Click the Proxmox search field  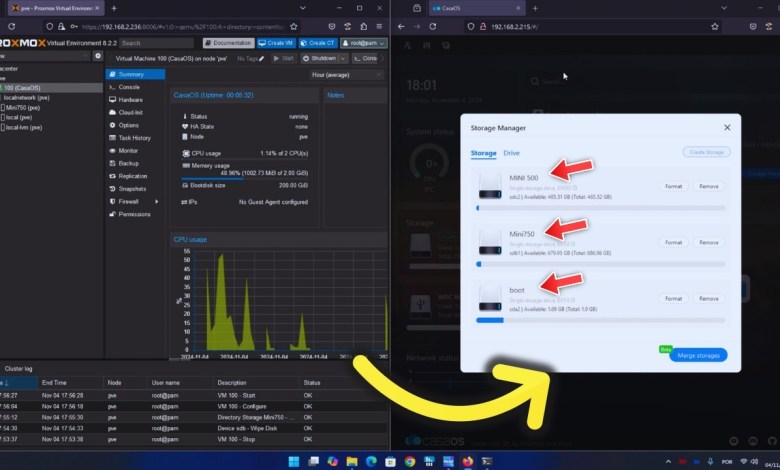click(156, 43)
